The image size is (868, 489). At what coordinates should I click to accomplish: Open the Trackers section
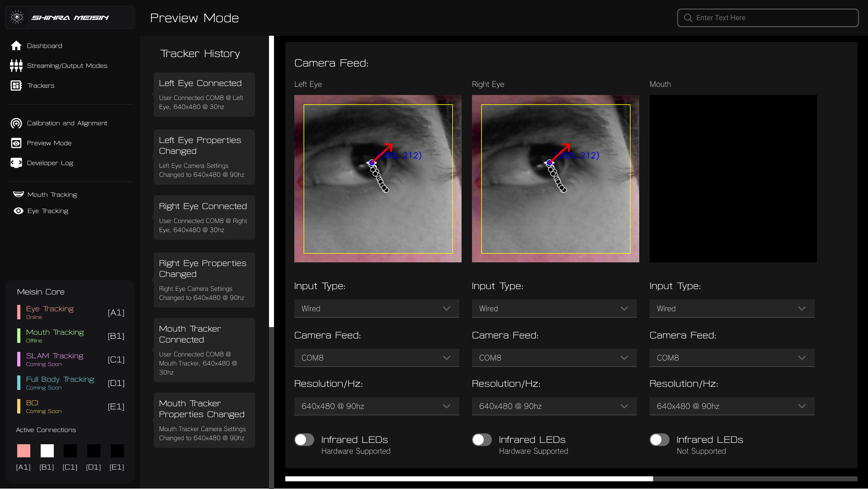(x=41, y=85)
